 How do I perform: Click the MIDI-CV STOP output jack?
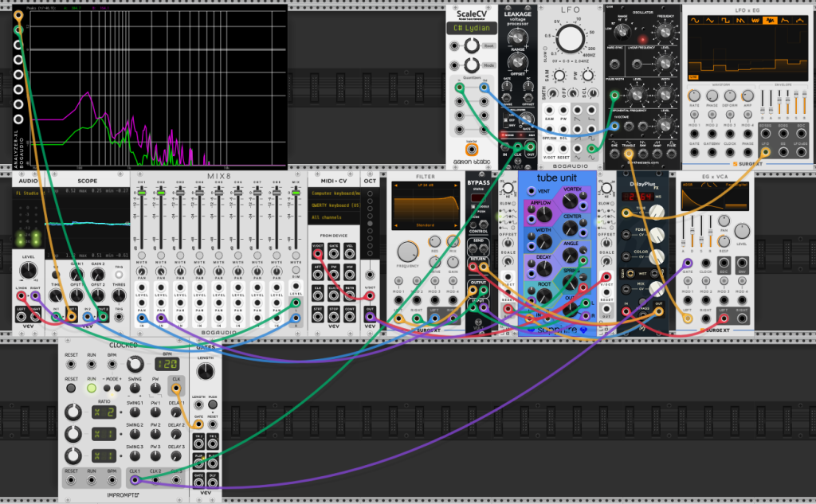[x=334, y=317]
